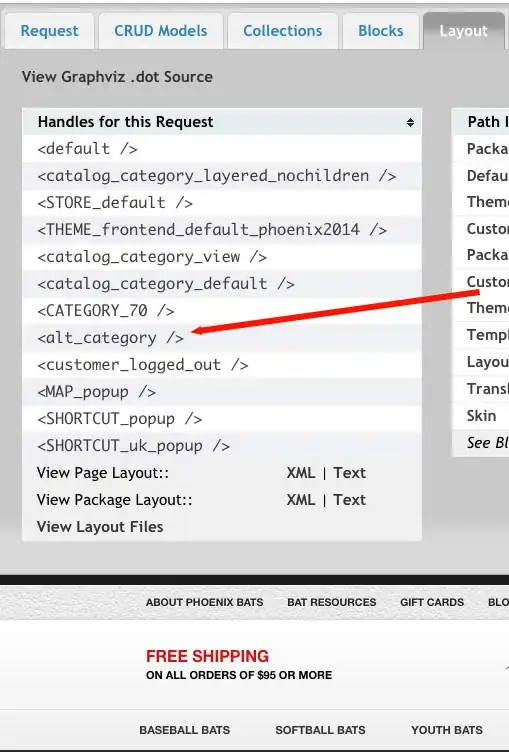509x752 pixels.
Task: Click View Layout Files link
Action: click(100, 527)
